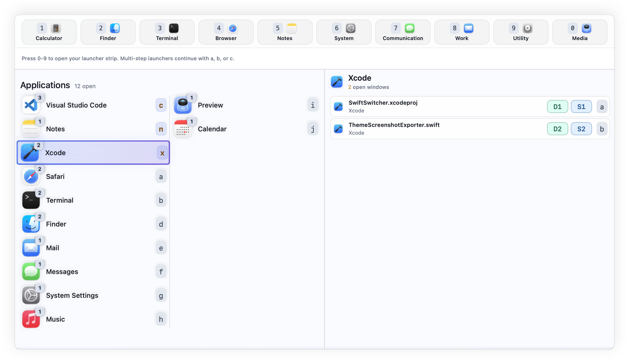Click the 'b' shortcut key for ThemeScreenshotExporter.swift

(x=602, y=129)
